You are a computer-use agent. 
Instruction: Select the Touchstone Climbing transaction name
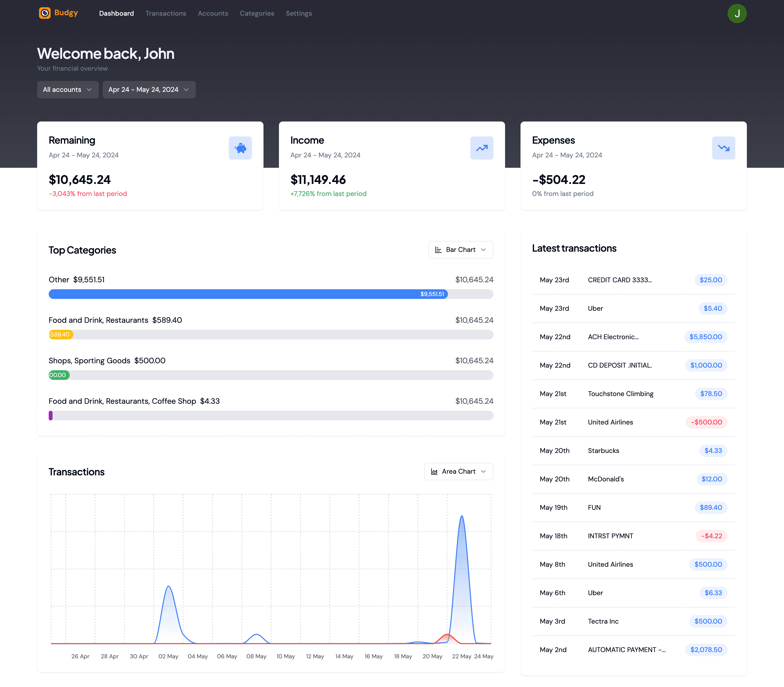621,394
